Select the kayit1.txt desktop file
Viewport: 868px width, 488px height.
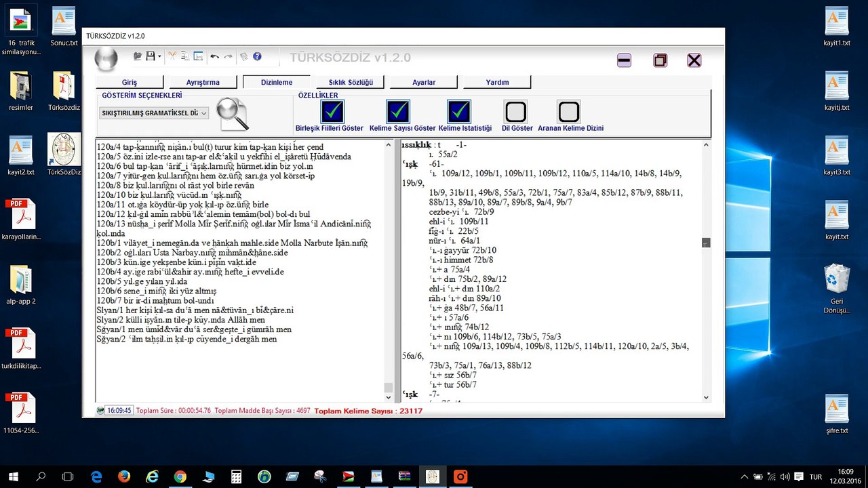point(837,27)
